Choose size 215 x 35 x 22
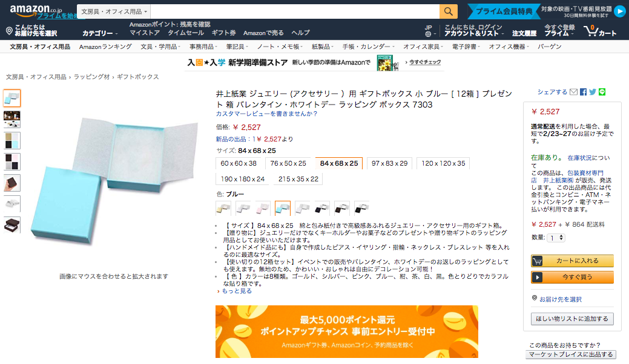629x364 pixels. pos(298,179)
